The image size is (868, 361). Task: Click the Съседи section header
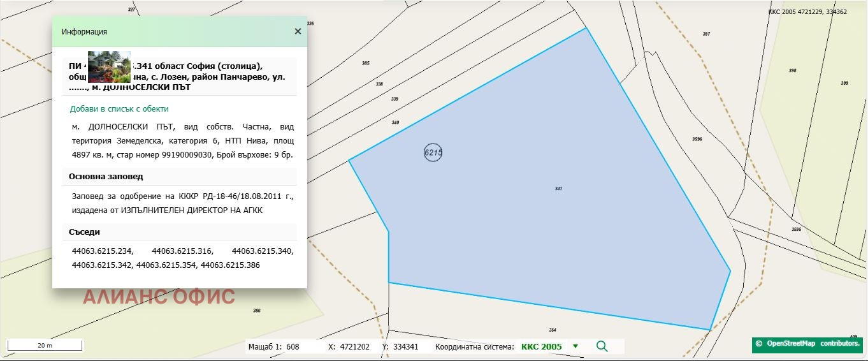pyautogui.click(x=85, y=232)
